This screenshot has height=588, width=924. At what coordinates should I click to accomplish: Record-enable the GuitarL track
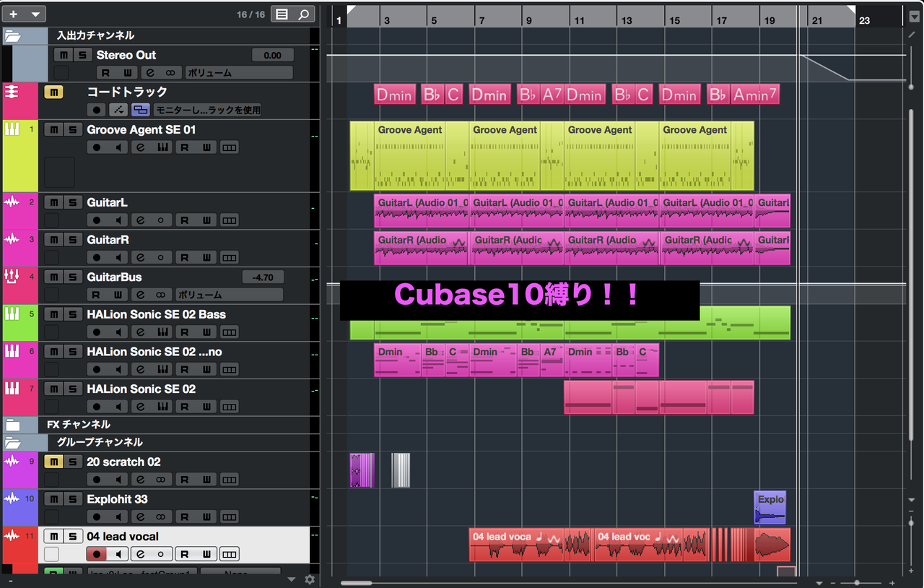coord(97,220)
